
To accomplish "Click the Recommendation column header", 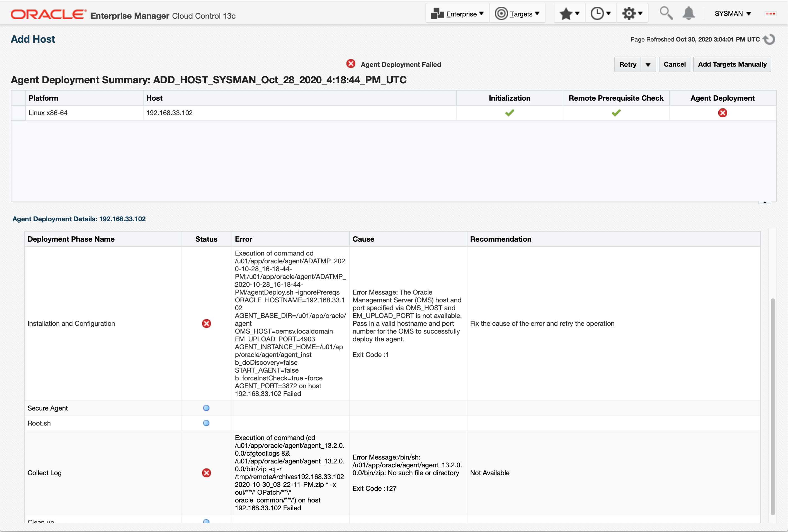I will pyautogui.click(x=614, y=239).
